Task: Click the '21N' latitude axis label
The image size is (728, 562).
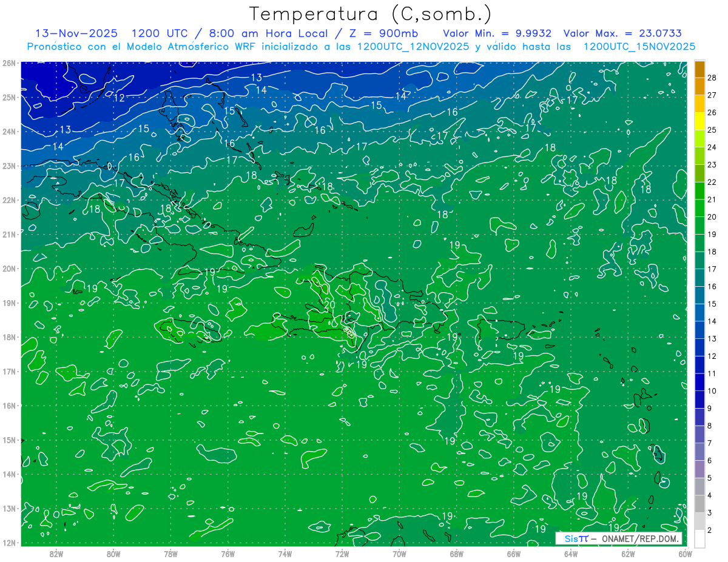Action: [8, 234]
